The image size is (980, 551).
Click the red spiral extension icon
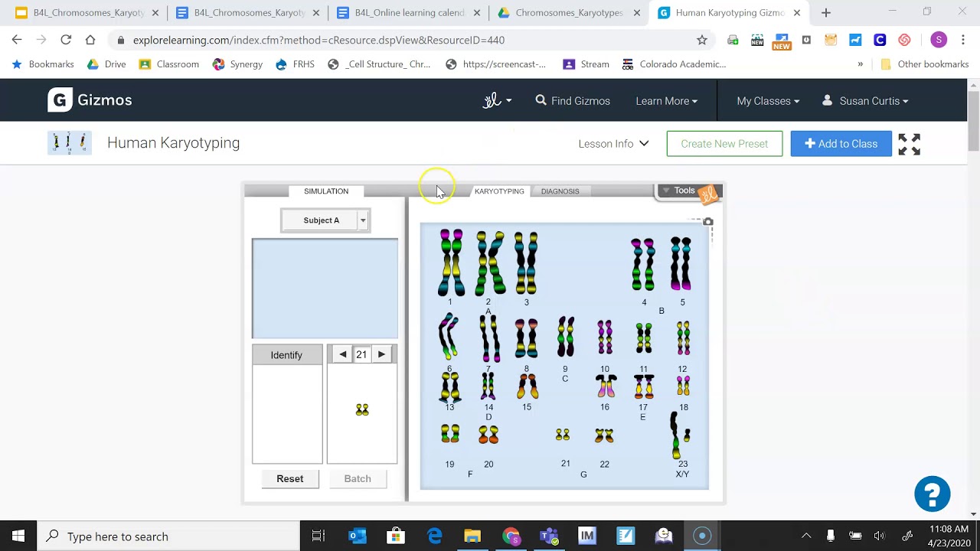coord(904,40)
